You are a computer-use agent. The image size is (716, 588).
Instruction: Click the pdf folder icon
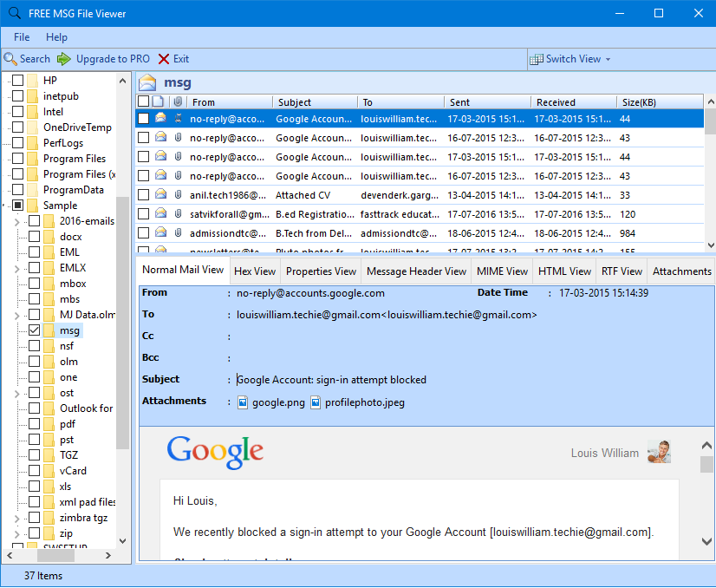tap(49, 424)
